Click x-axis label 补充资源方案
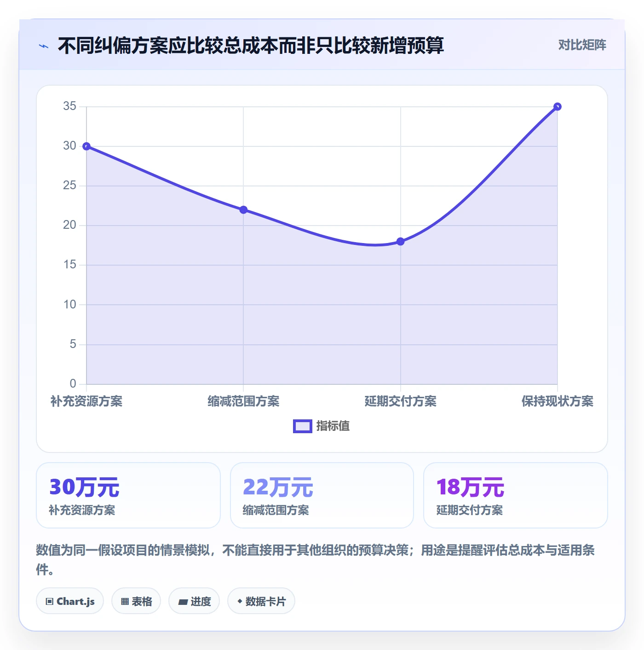This screenshot has height=650, width=644. [86, 401]
